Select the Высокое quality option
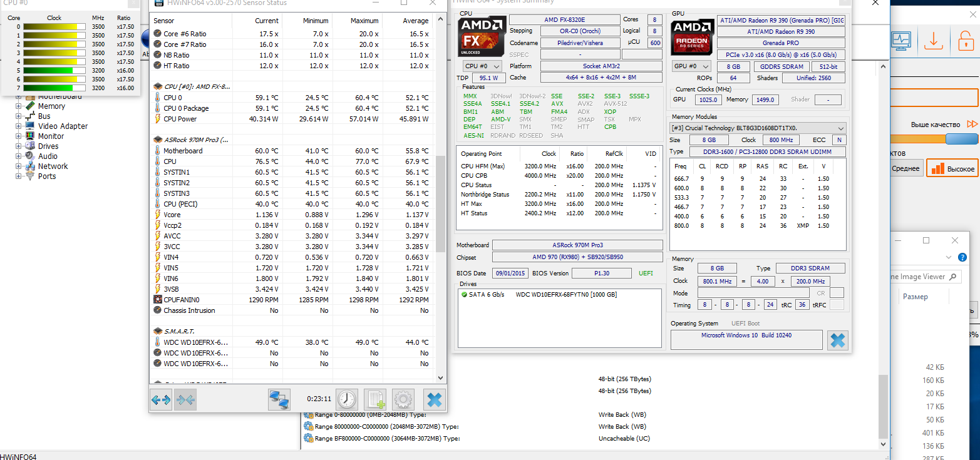 coord(952,168)
